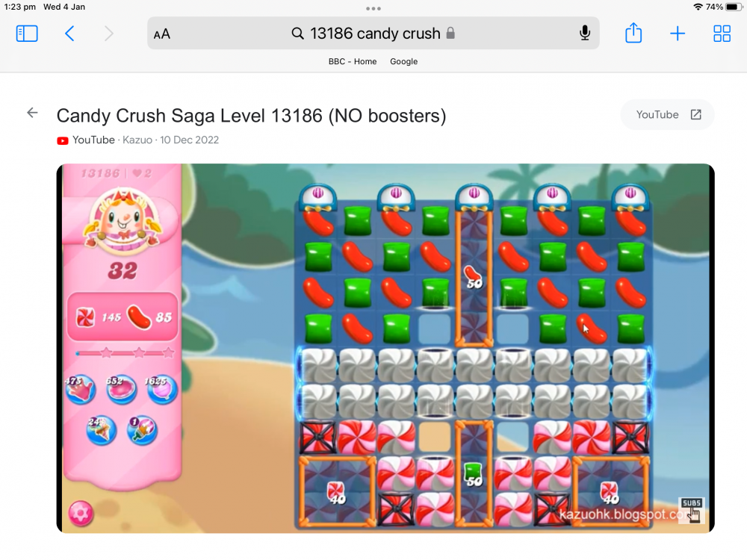
Task: Open the Share sheet
Action: [x=633, y=33]
